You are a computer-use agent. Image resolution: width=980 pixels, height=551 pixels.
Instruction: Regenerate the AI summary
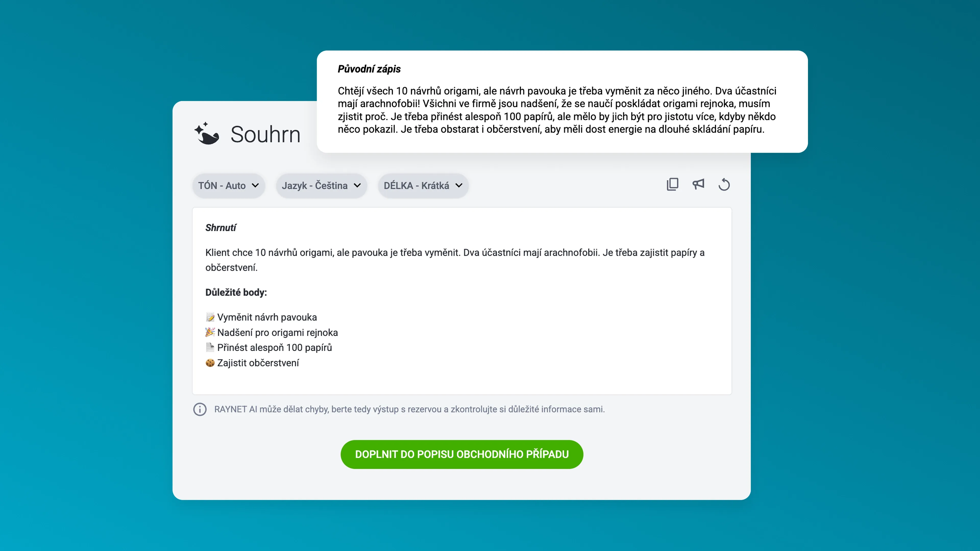pos(724,184)
